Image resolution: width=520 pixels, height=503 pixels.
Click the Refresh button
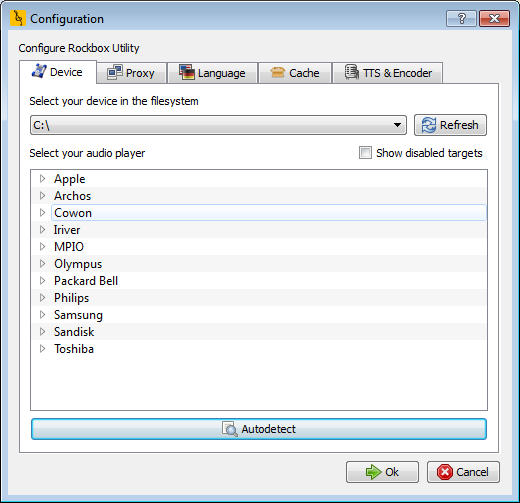[x=450, y=125]
